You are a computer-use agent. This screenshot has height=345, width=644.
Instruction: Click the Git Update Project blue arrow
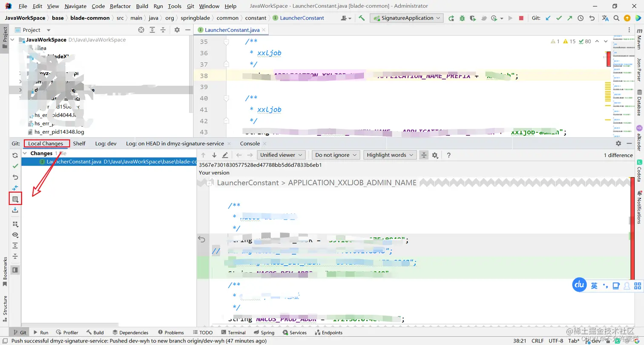click(x=548, y=18)
